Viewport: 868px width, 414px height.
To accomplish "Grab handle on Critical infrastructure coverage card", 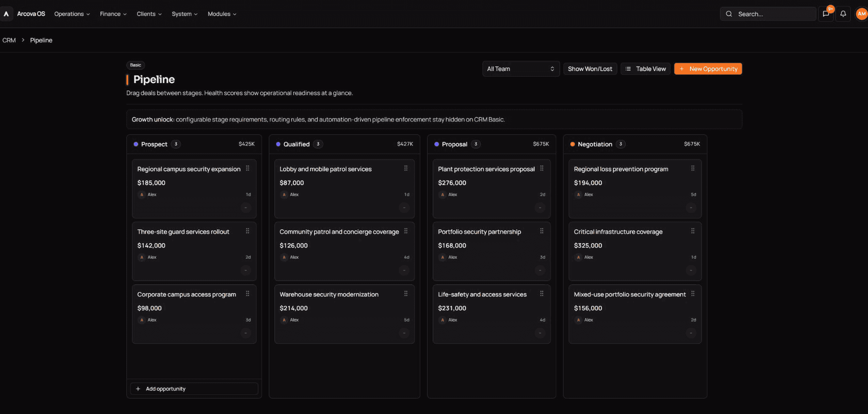I will tap(693, 231).
